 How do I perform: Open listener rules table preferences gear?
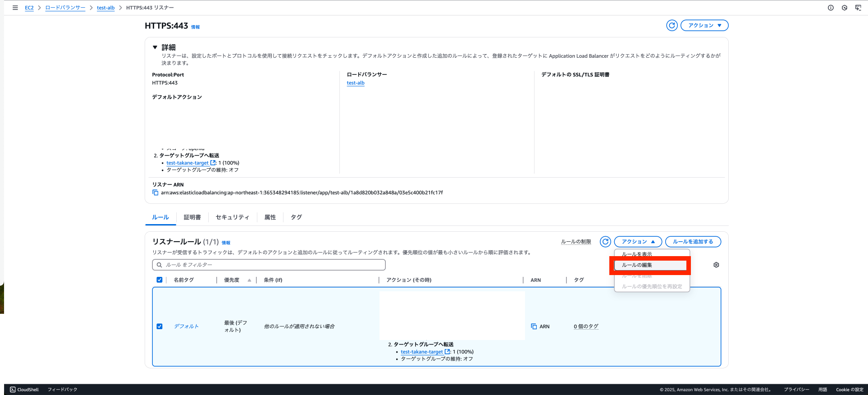pos(716,265)
